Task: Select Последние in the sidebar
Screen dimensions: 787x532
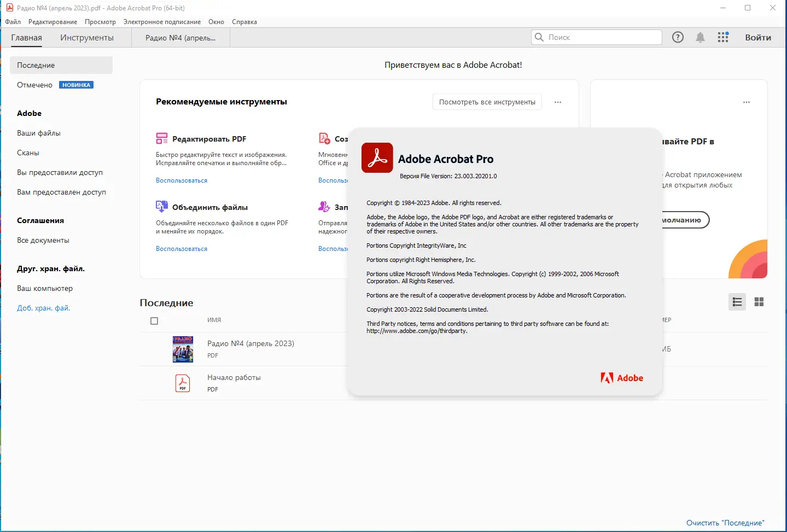Action: 61,65
